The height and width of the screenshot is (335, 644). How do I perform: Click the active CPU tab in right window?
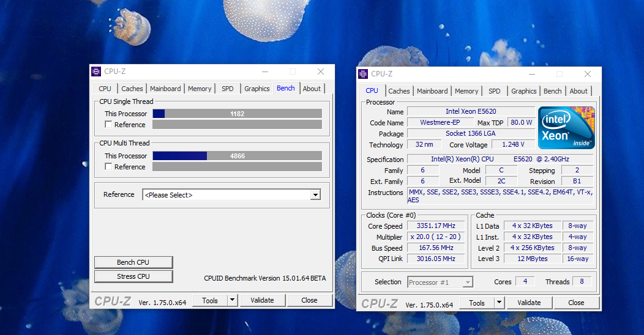tap(372, 90)
